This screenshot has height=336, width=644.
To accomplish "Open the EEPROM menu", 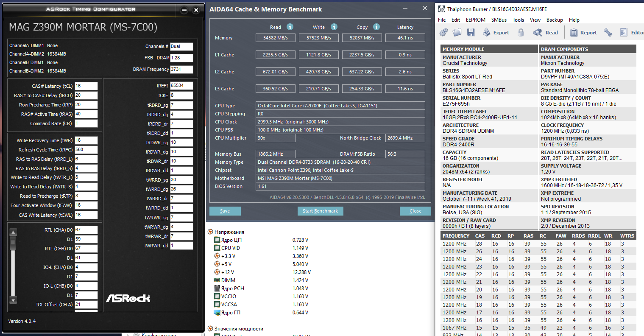I will click(x=476, y=20).
